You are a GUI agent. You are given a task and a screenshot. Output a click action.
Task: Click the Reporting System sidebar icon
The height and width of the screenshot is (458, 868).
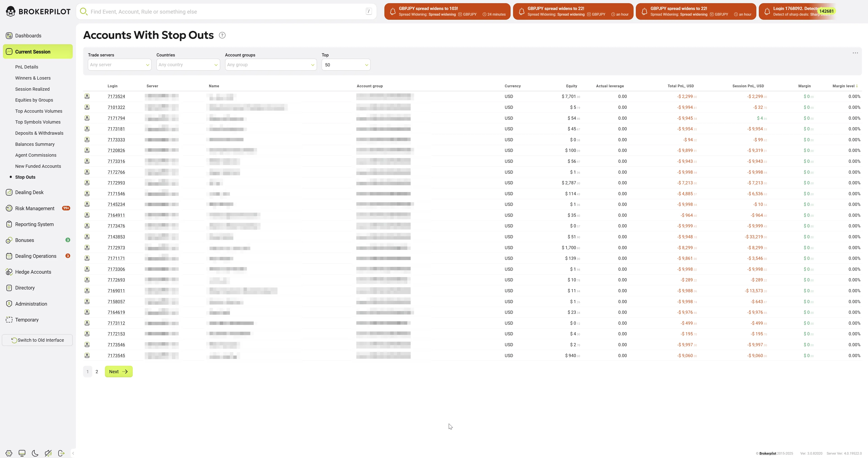coord(9,224)
